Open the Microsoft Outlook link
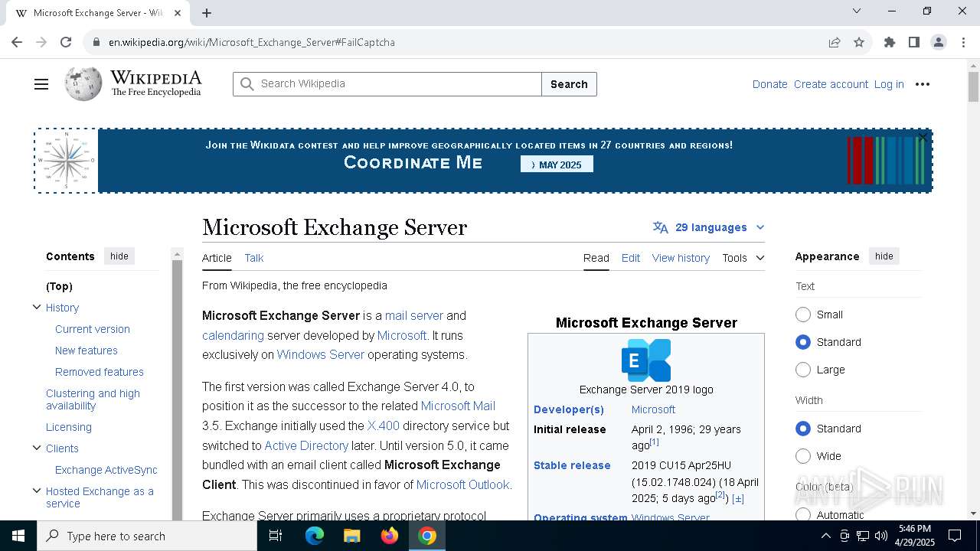Image resolution: width=980 pixels, height=551 pixels. click(462, 484)
